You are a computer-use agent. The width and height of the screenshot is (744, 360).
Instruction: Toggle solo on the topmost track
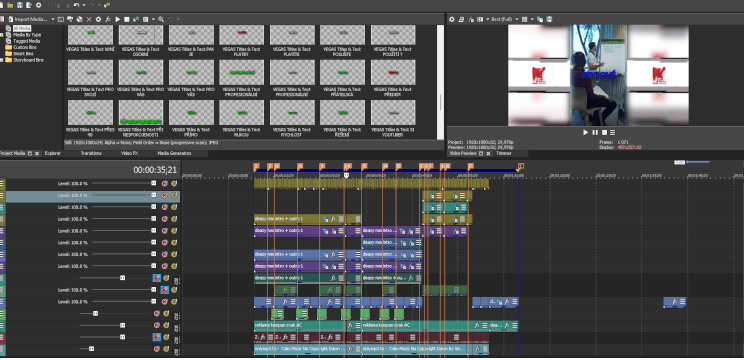pyautogui.click(x=174, y=183)
